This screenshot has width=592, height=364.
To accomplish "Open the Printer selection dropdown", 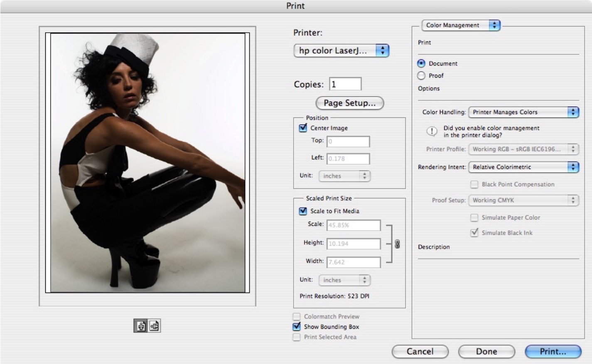I will [x=341, y=51].
